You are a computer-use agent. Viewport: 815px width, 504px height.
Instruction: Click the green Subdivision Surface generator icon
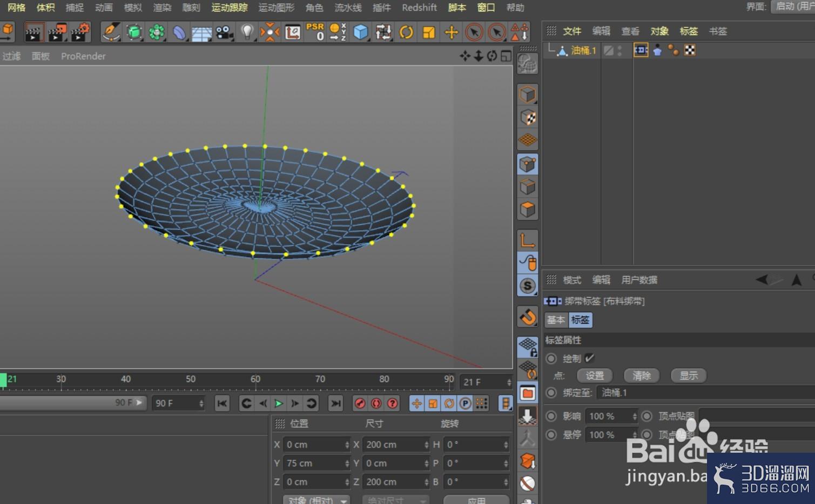[134, 32]
